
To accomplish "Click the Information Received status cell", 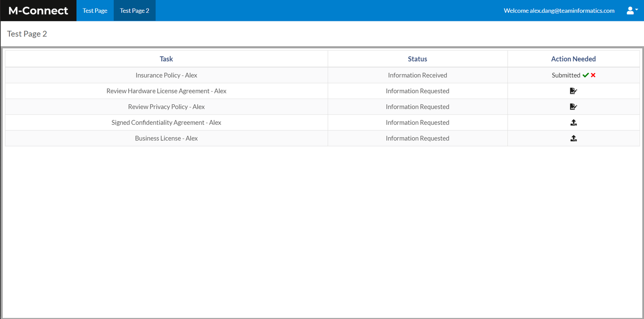I will click(417, 75).
